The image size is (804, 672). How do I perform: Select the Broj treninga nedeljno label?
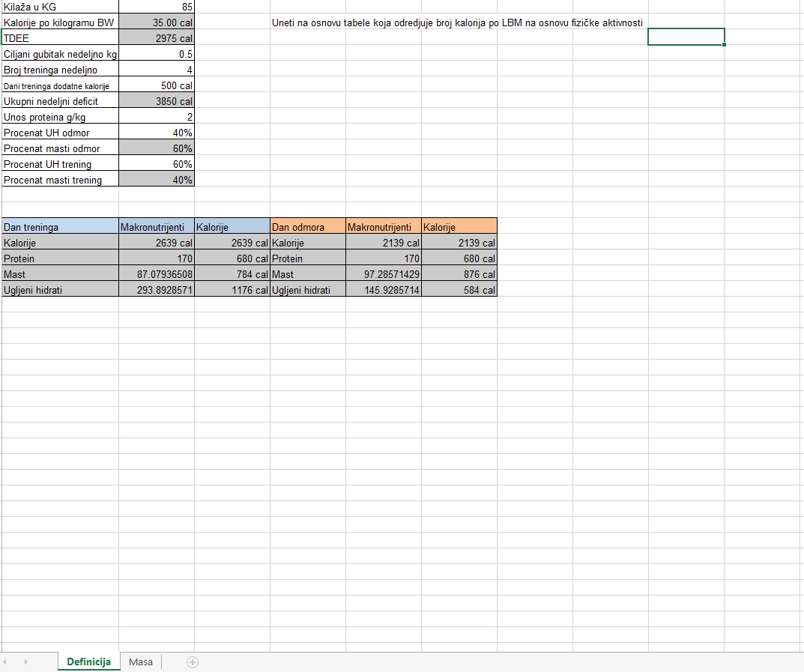pos(60,70)
